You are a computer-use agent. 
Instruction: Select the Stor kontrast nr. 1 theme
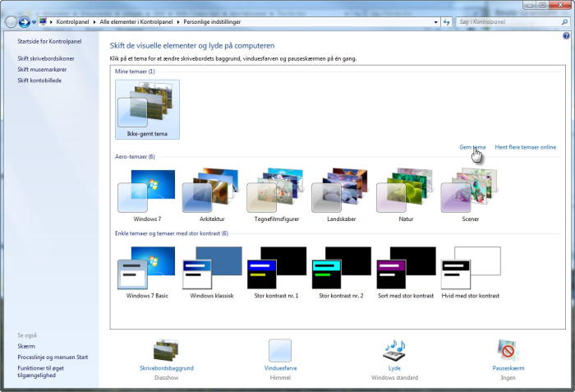coord(276,268)
